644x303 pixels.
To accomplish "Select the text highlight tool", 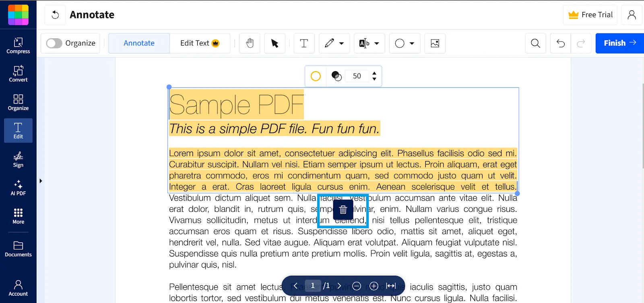I will coord(364,43).
